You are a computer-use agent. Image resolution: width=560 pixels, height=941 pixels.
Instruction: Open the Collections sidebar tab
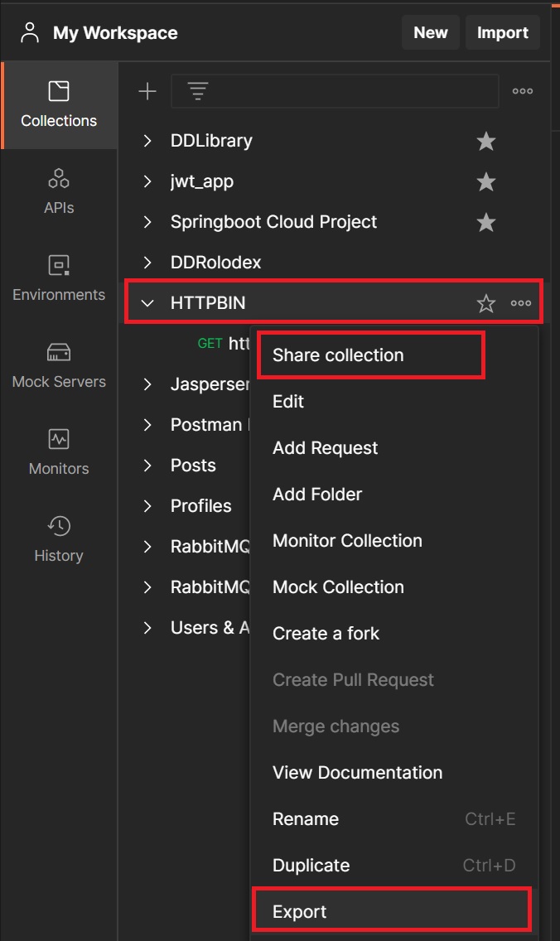pyautogui.click(x=59, y=104)
